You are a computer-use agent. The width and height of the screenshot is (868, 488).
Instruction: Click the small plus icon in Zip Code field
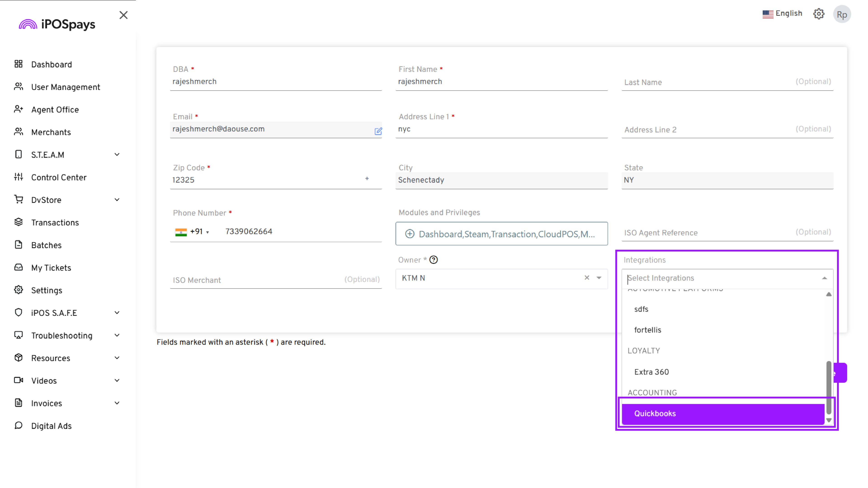(367, 179)
